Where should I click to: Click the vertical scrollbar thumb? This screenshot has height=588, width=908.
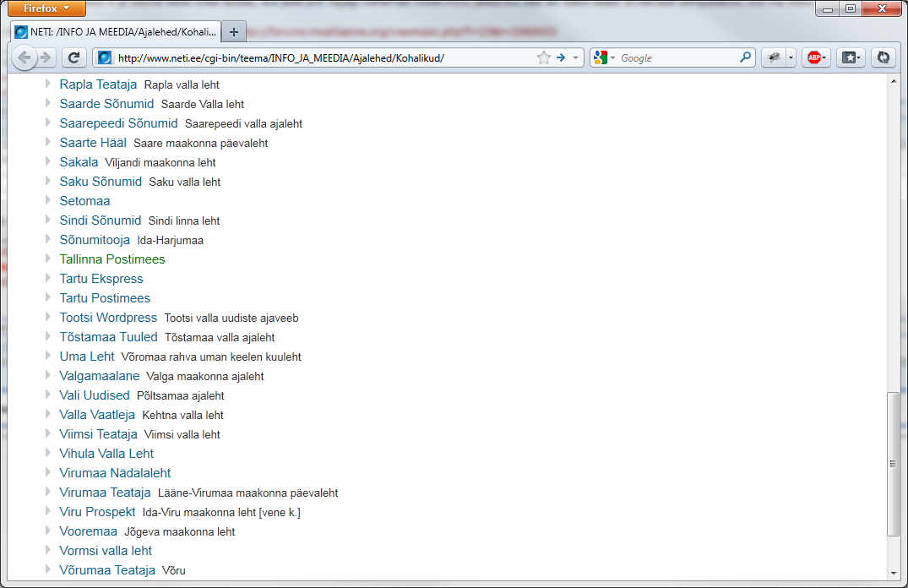(x=893, y=464)
